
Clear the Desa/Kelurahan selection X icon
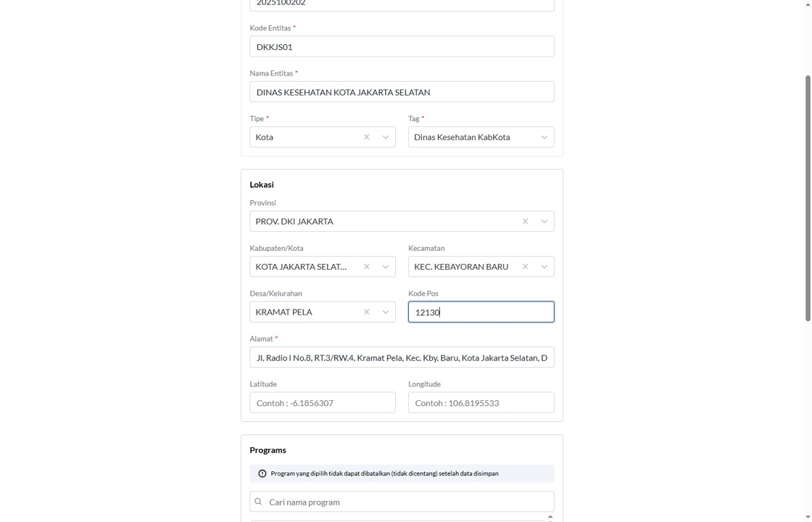pyautogui.click(x=366, y=312)
